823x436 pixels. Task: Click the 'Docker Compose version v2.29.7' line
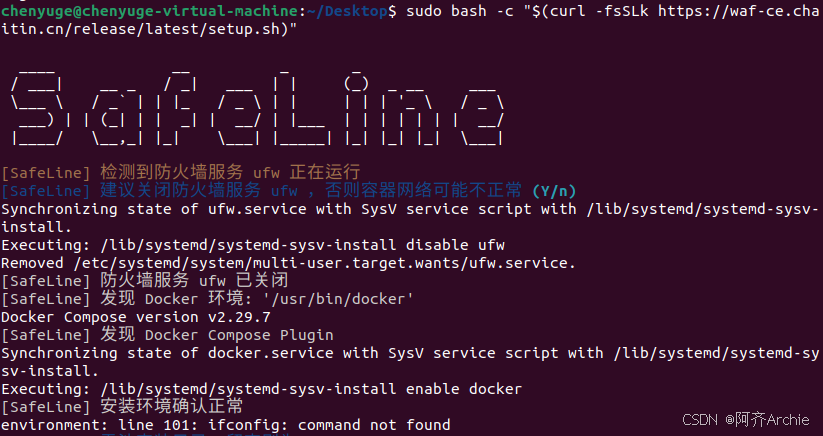click(136, 317)
